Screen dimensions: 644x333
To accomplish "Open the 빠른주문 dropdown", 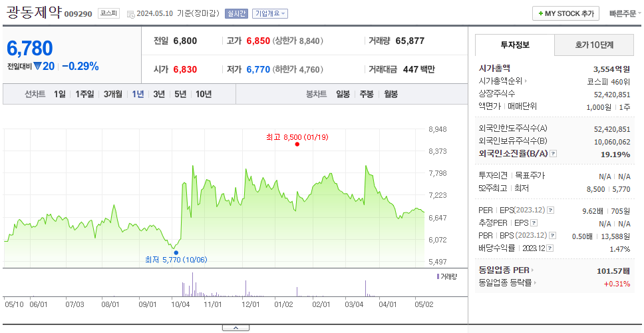I will [625, 13].
